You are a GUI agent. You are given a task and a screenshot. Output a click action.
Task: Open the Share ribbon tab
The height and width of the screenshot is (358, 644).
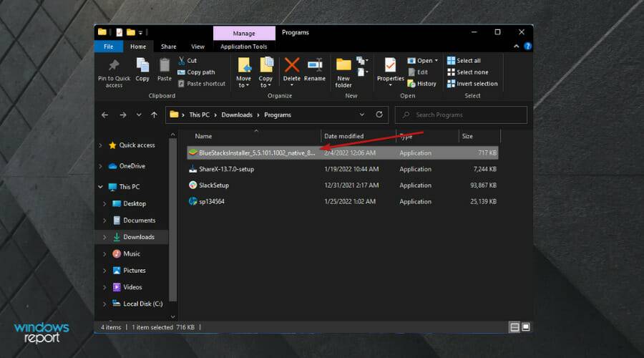(x=168, y=47)
